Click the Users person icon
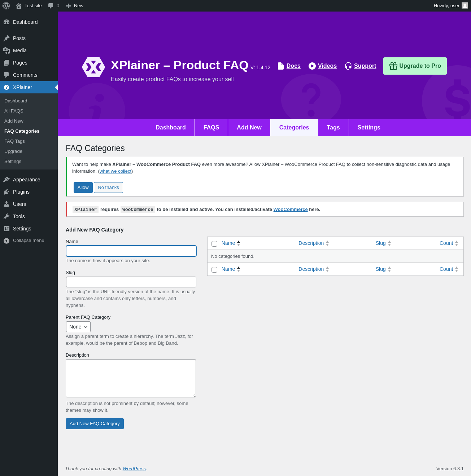 tap(6, 204)
